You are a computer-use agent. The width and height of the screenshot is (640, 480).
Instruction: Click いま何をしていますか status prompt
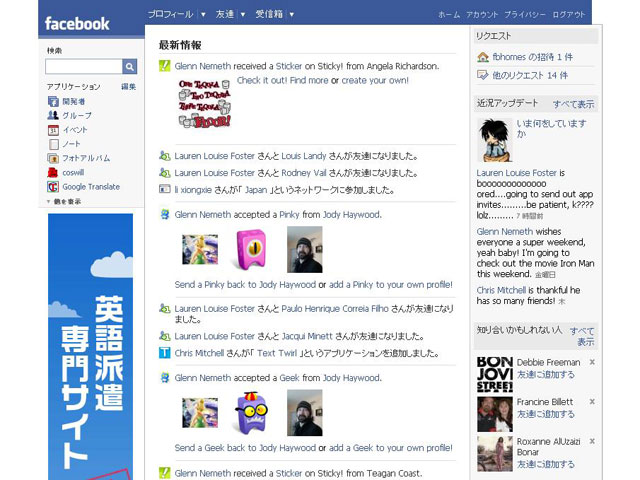(551, 128)
